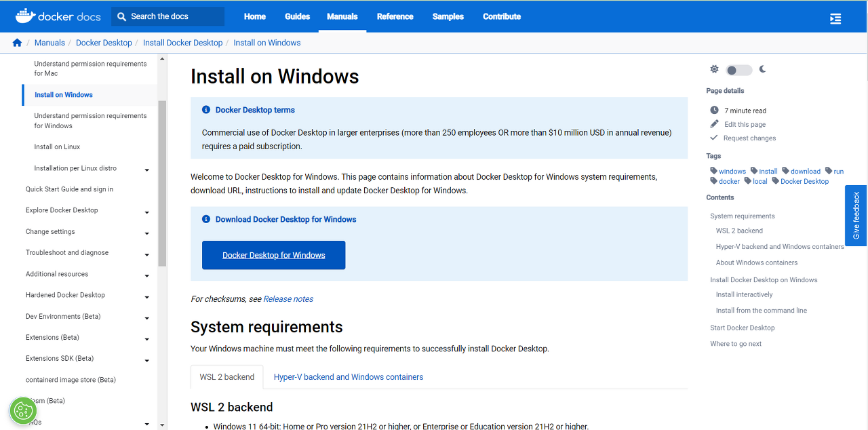Jump to Start Docker Desktop in Contents
The width and height of the screenshot is (868, 430).
point(743,328)
